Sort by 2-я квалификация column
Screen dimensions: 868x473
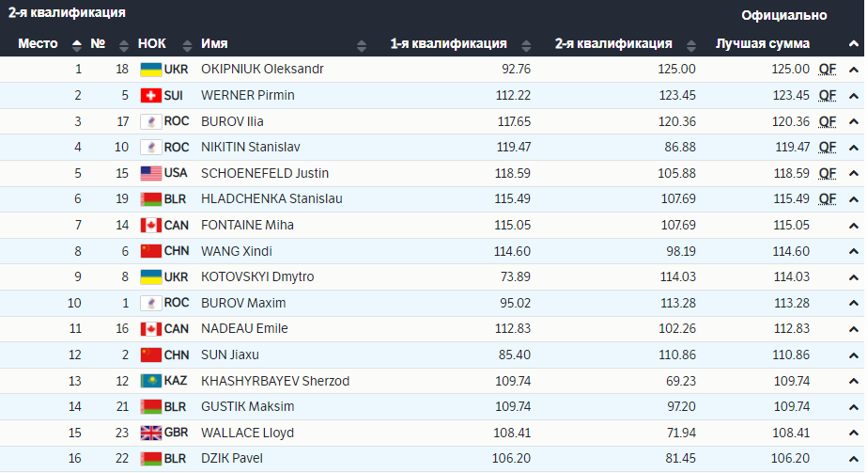(690, 44)
